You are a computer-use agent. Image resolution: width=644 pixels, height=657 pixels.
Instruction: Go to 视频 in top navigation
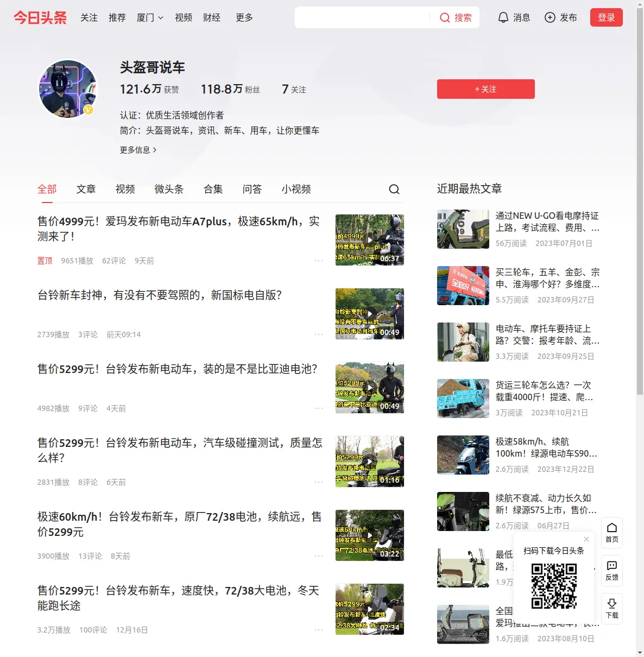click(184, 18)
